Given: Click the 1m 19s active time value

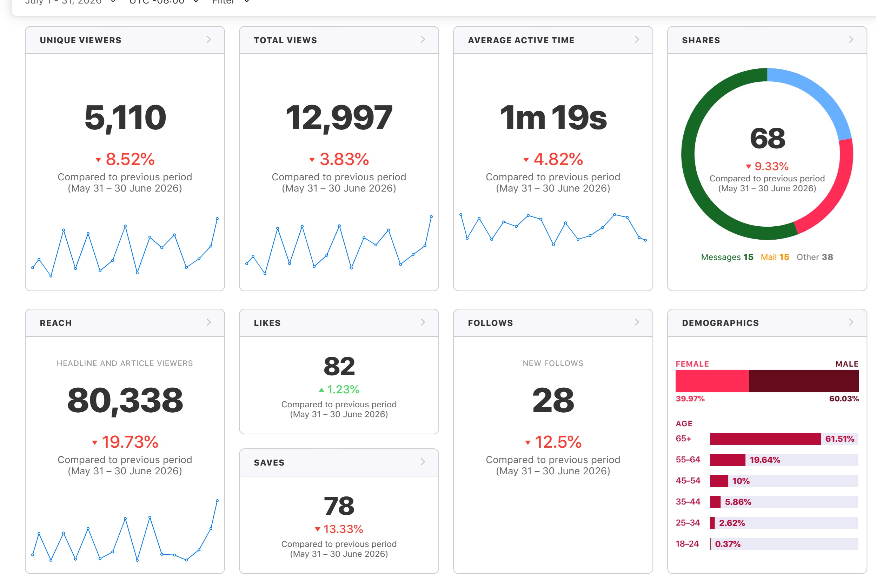Looking at the screenshot, I should (553, 118).
